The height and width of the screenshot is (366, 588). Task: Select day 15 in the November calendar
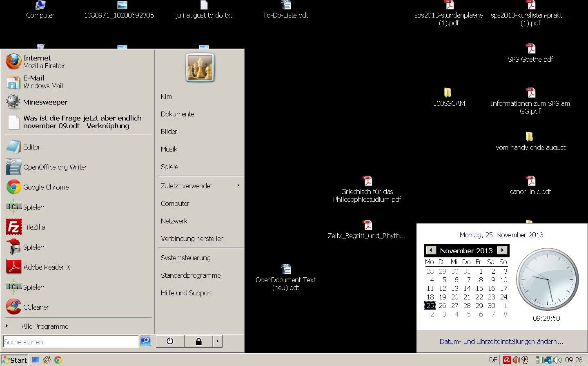point(479,288)
